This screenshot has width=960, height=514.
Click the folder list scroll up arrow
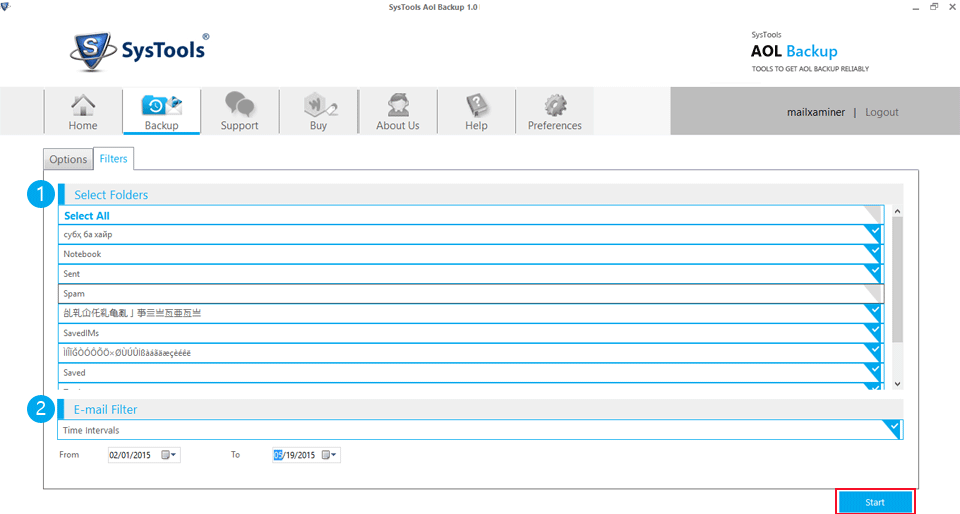pos(897,211)
